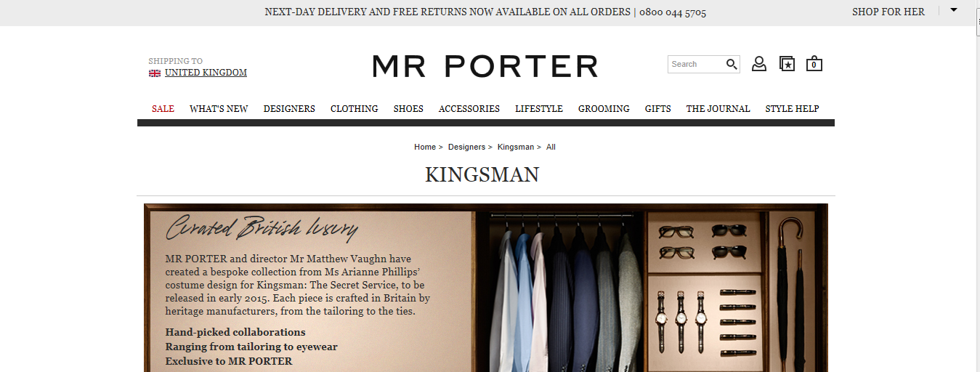980x372 pixels.
Task: Click the Kingsman wardrobe banner image
Action: tap(486, 288)
